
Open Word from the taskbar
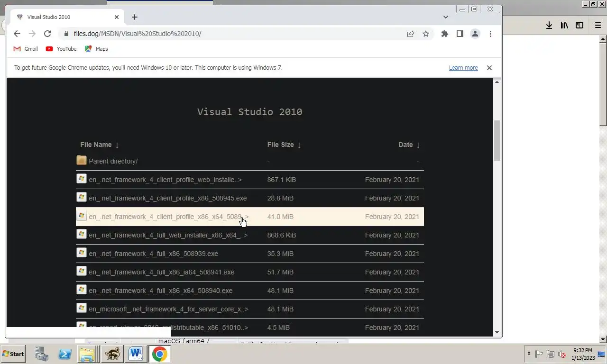[x=136, y=354]
